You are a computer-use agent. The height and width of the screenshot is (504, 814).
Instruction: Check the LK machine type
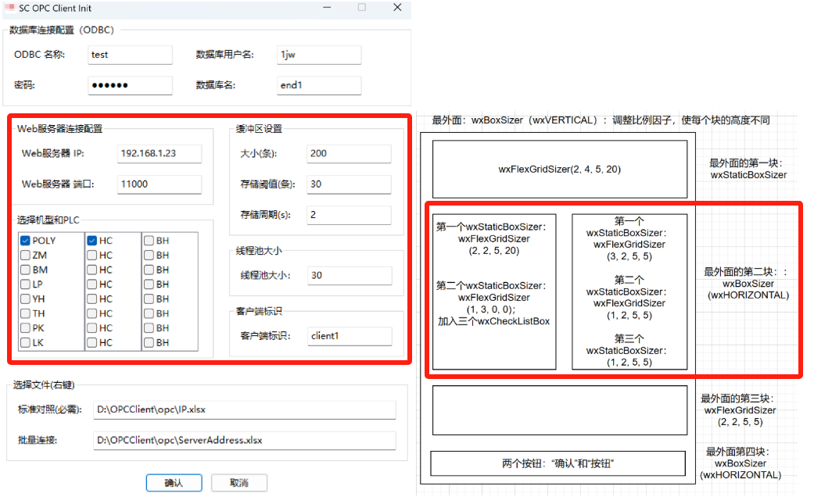pyautogui.click(x=25, y=342)
